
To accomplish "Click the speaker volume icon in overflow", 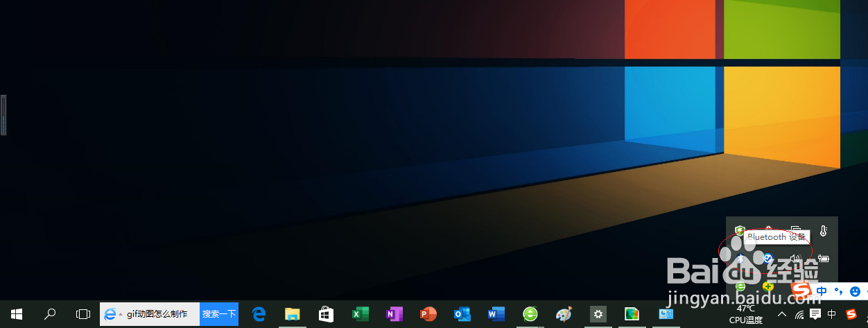I will pyautogui.click(x=795, y=259).
